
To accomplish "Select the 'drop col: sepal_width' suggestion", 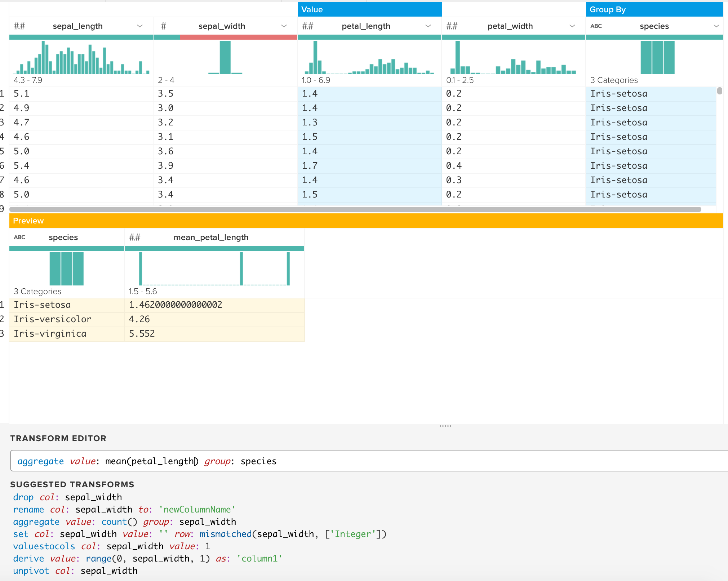I will coord(67,497).
